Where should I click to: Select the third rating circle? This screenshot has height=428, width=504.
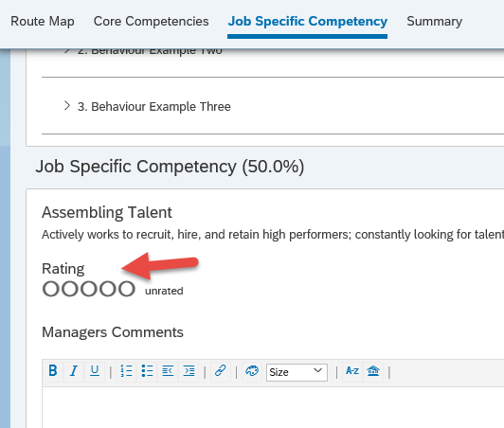click(x=89, y=289)
